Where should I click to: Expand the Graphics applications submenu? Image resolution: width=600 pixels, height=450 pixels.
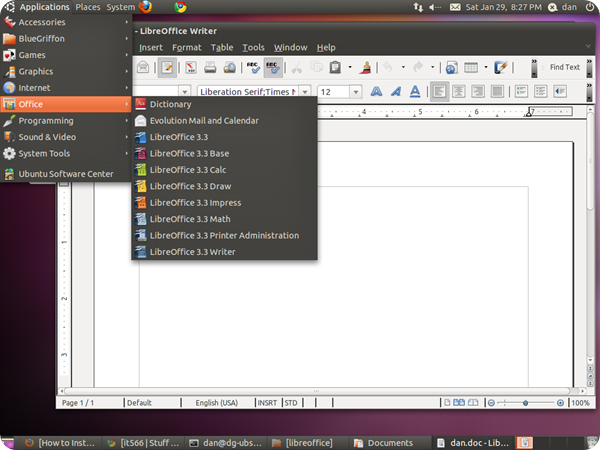point(66,72)
